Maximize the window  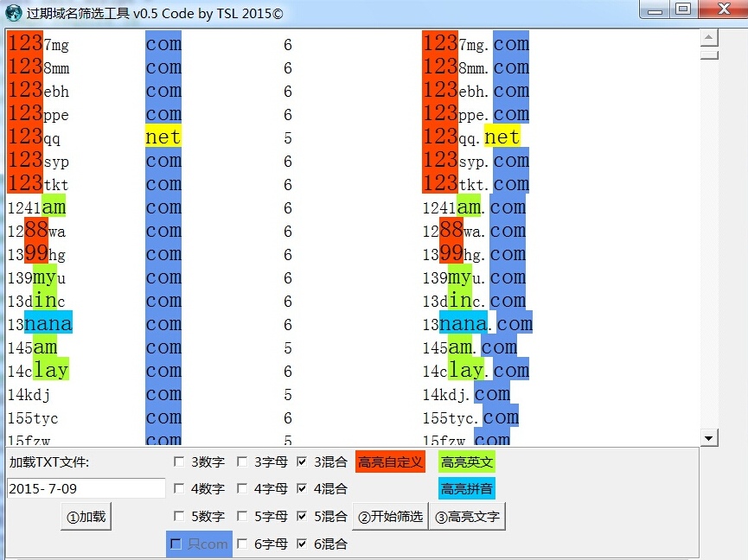[x=684, y=10]
